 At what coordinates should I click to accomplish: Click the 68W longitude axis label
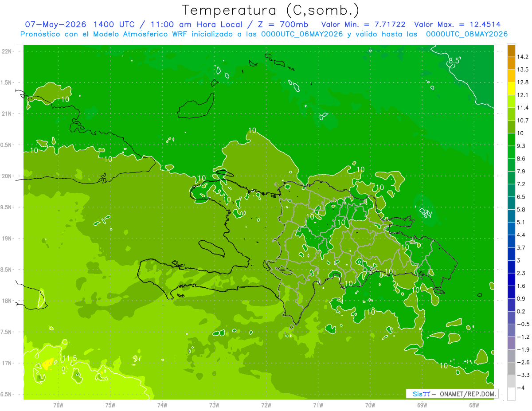[x=473, y=405]
